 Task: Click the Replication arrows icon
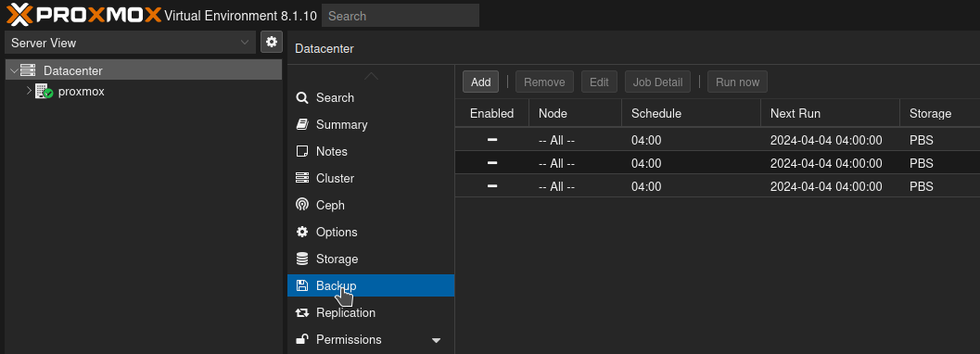[x=302, y=312]
